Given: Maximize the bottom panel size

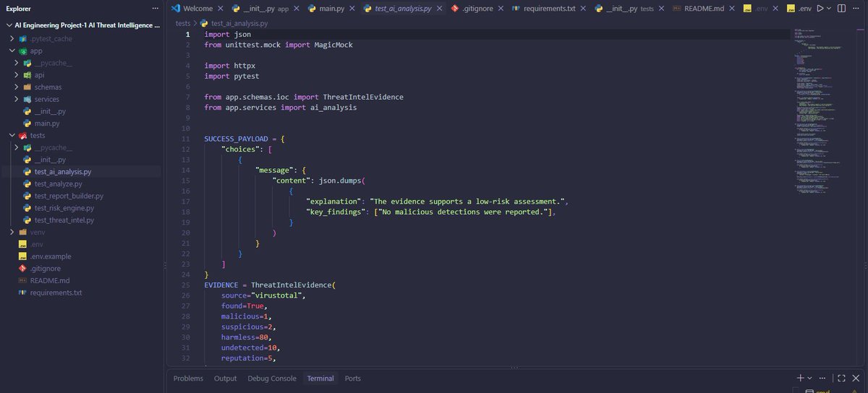Looking at the screenshot, I should pos(842,378).
